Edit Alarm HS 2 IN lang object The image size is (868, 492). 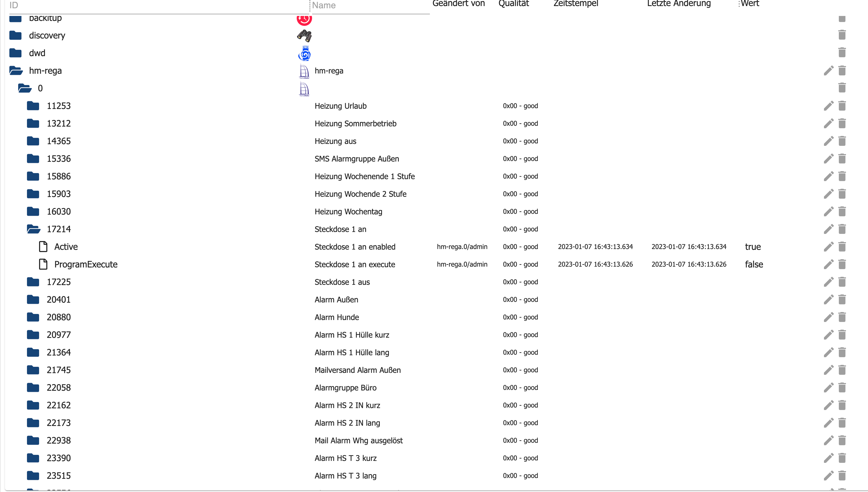click(x=828, y=423)
